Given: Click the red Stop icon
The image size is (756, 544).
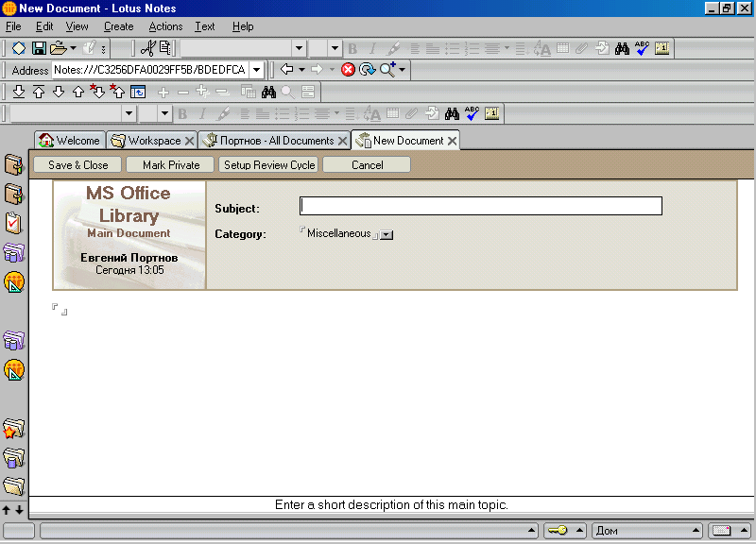Looking at the screenshot, I should [348, 70].
